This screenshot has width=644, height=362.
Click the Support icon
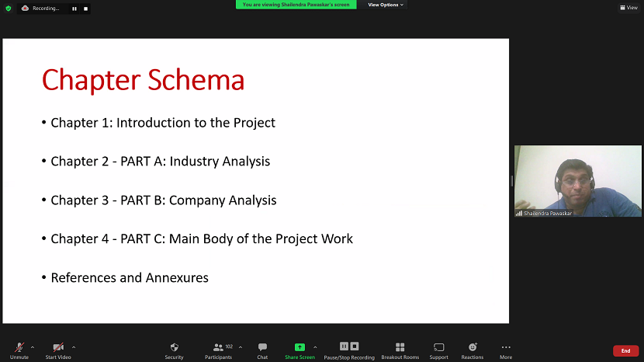click(438, 348)
